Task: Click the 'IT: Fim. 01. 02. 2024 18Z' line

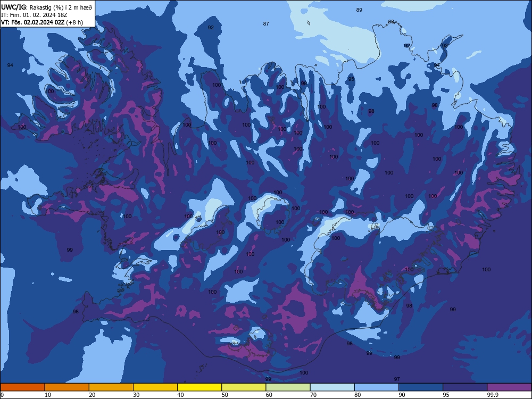Action: click(x=35, y=15)
